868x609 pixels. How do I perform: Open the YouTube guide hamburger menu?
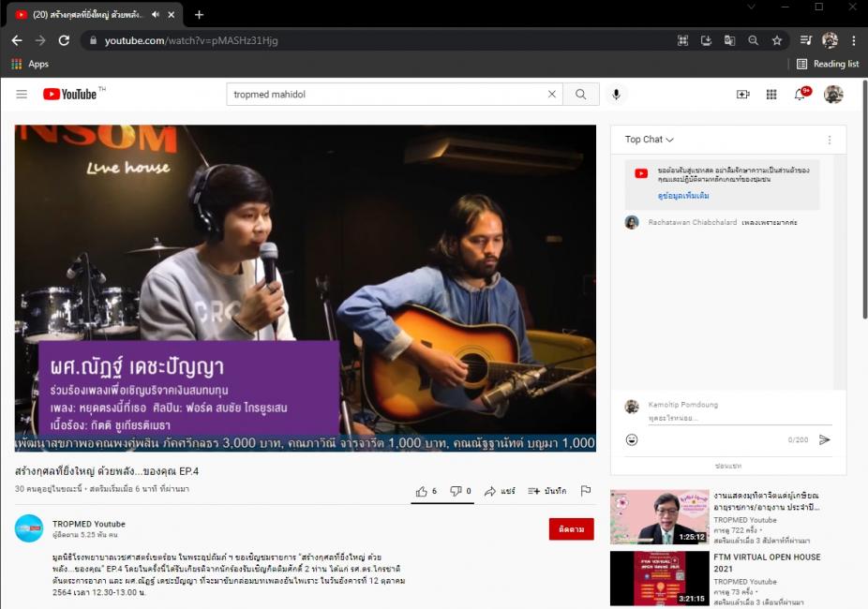tap(22, 94)
